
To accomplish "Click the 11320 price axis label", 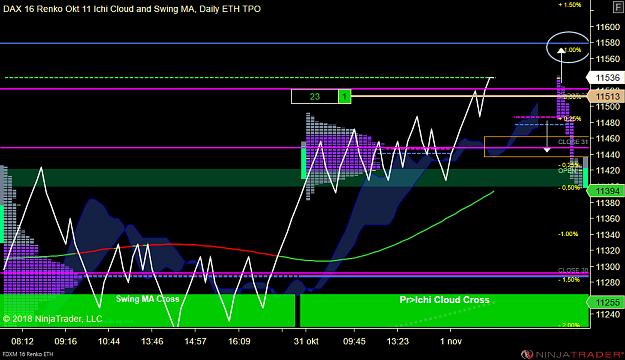I will tap(608, 251).
